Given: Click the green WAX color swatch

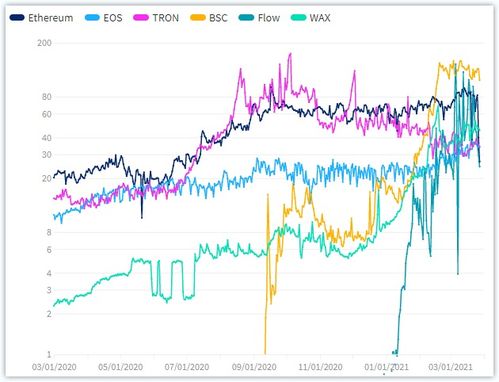Looking at the screenshot, I should [x=298, y=18].
